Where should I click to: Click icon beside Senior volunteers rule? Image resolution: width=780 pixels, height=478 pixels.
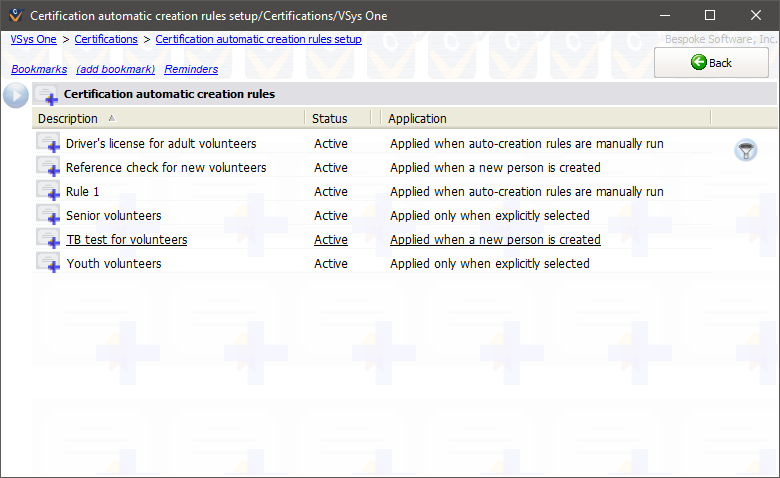[x=48, y=216]
